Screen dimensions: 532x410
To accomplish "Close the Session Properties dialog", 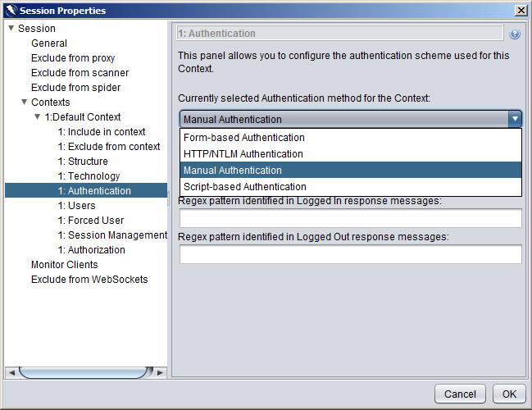I will point(521,11).
